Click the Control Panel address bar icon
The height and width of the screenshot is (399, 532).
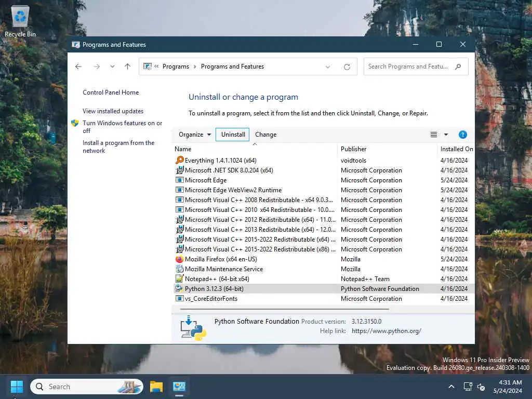click(x=147, y=66)
